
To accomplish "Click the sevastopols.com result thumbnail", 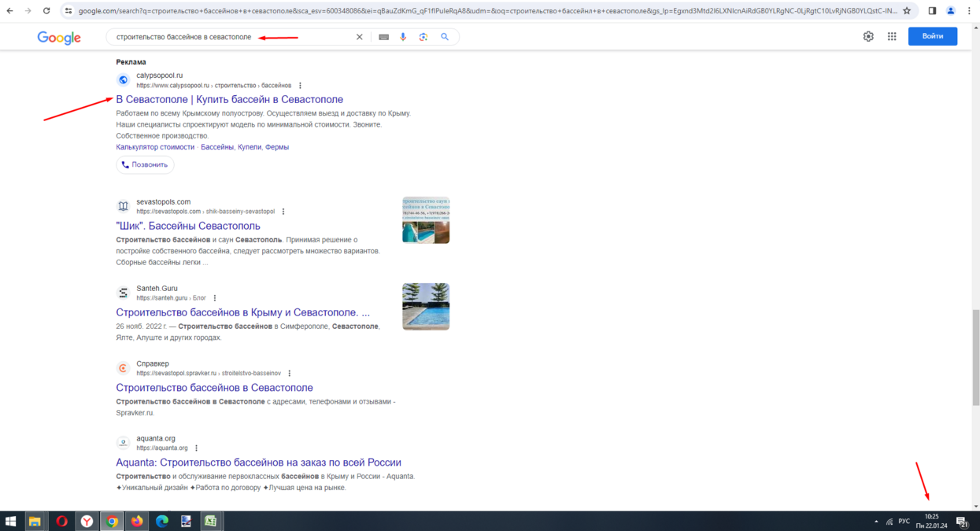I will [x=426, y=220].
